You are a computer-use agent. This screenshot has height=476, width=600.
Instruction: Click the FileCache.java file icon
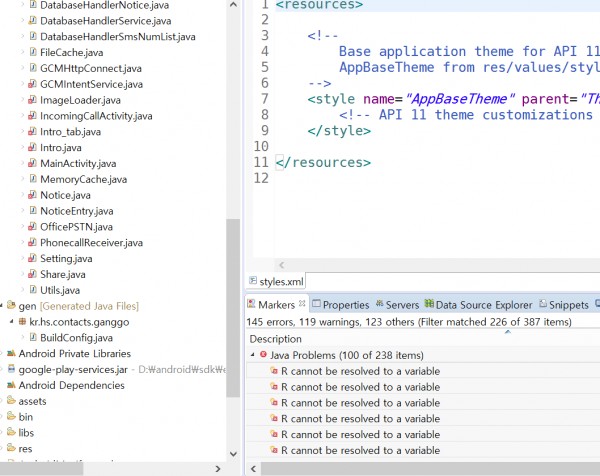coord(33,52)
